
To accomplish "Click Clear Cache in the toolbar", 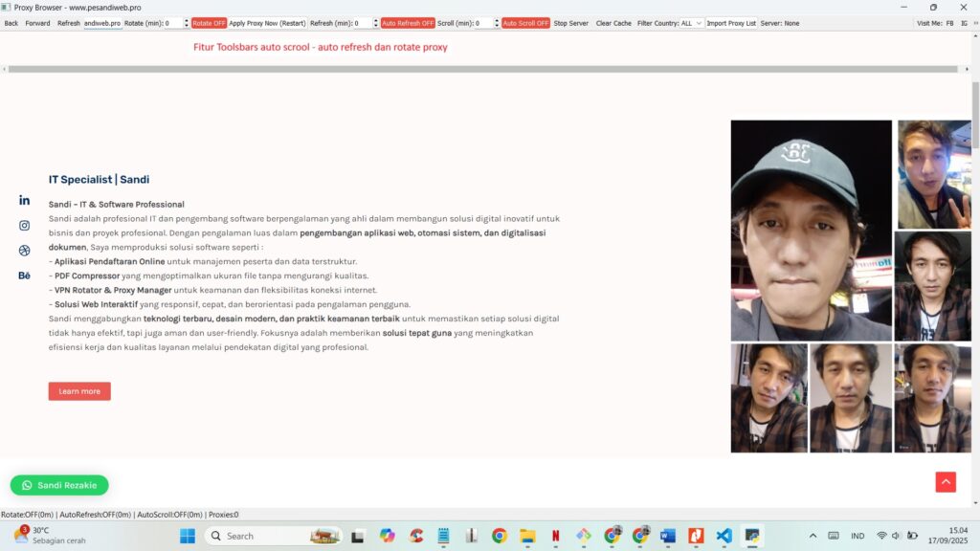I will pos(612,22).
